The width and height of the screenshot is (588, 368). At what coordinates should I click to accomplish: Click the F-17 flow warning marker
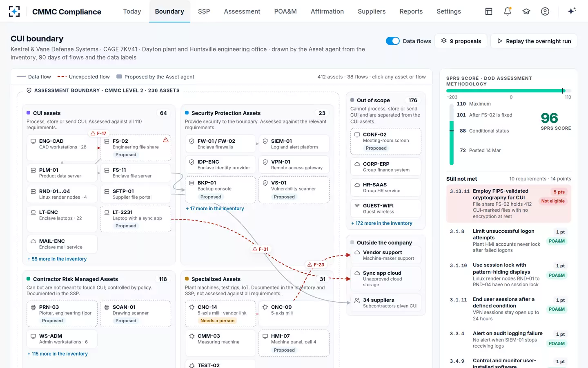[98, 133]
